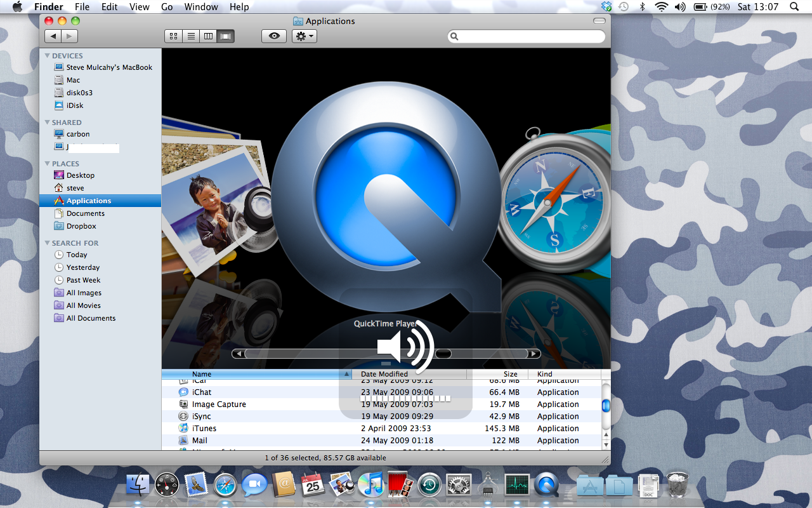
Task: Click the 145.3 MB size cell
Action: pyautogui.click(x=502, y=429)
